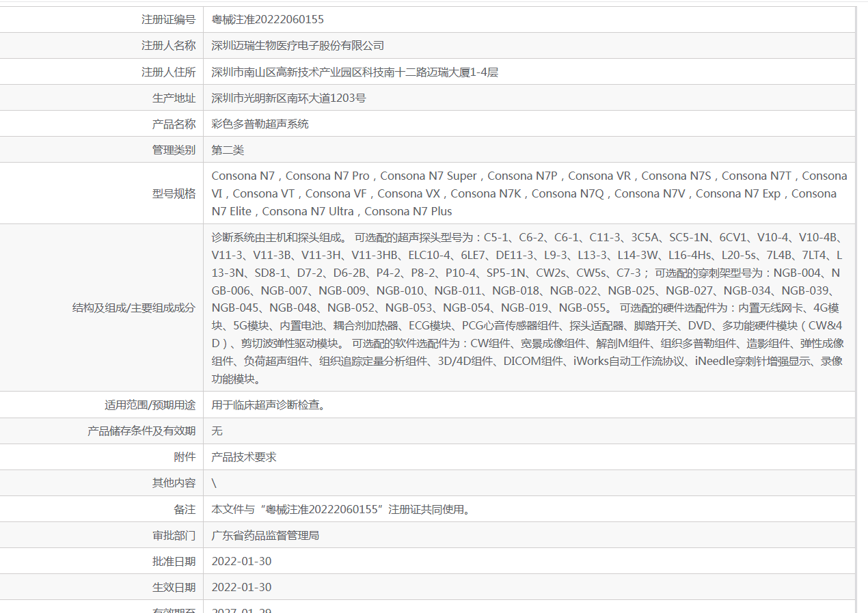Image resolution: width=868 pixels, height=613 pixels.
Task: Click 深圳迈瑞生物医疗电子股份有限公司 company name
Action: tap(298, 46)
